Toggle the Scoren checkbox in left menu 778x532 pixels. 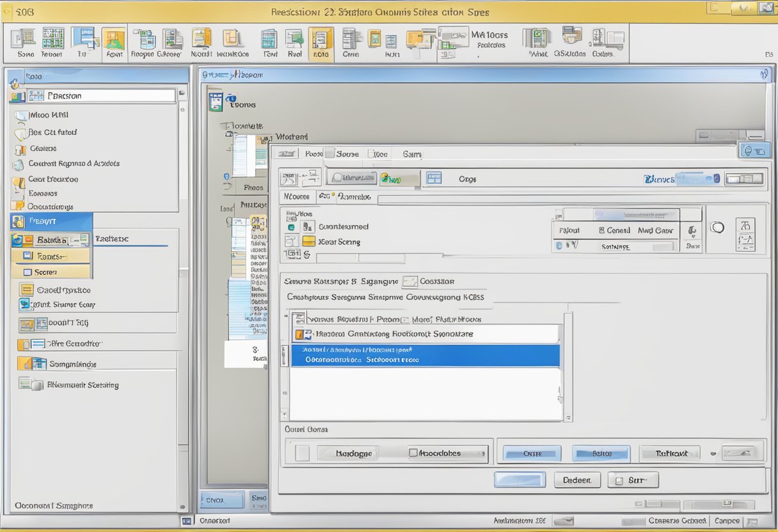pyautogui.click(x=28, y=272)
